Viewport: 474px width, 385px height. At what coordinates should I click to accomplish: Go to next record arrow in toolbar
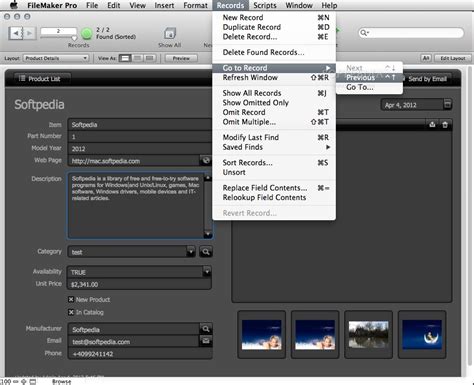coord(29,33)
